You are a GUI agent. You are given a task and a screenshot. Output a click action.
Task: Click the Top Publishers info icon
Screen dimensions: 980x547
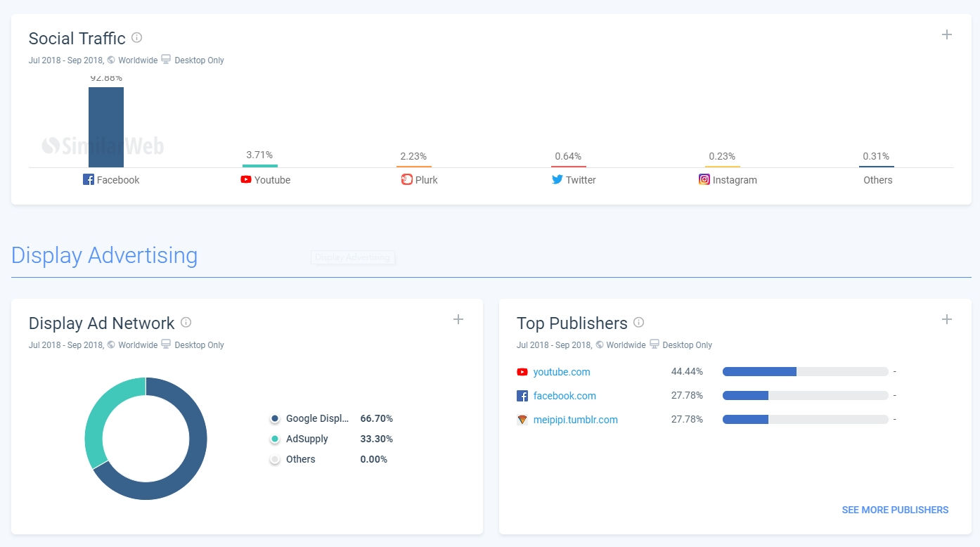(x=638, y=322)
